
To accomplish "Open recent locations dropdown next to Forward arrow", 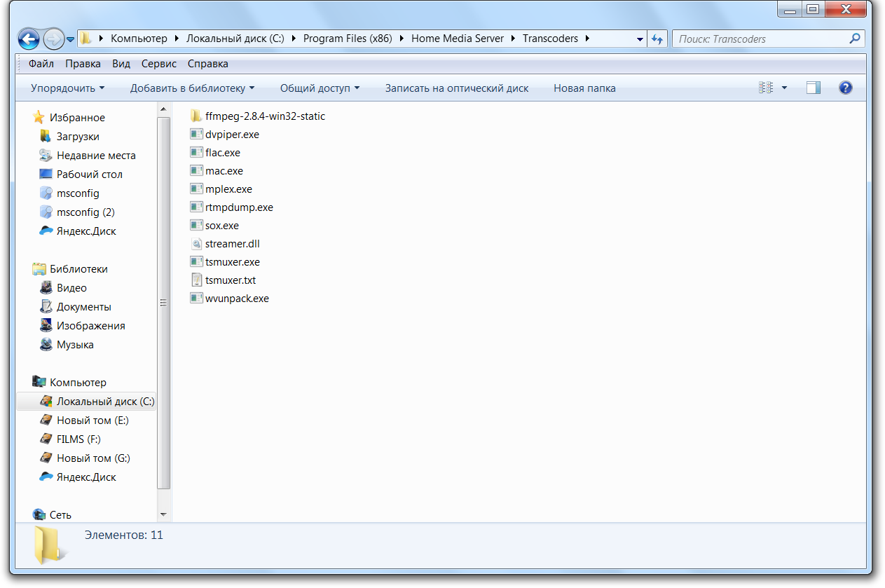I will (x=71, y=40).
